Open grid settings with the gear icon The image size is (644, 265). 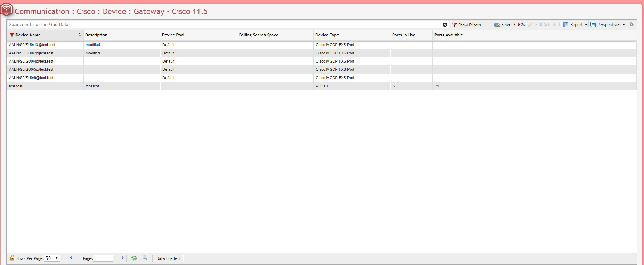632,24
